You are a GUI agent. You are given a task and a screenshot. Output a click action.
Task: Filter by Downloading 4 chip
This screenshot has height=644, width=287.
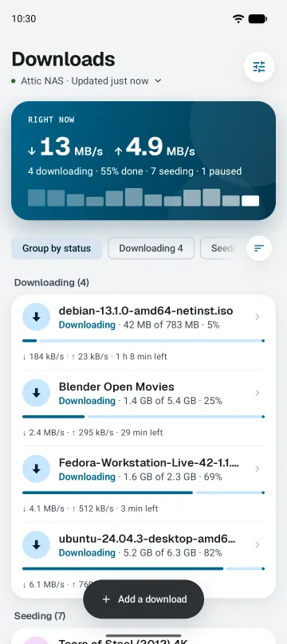[151, 248]
